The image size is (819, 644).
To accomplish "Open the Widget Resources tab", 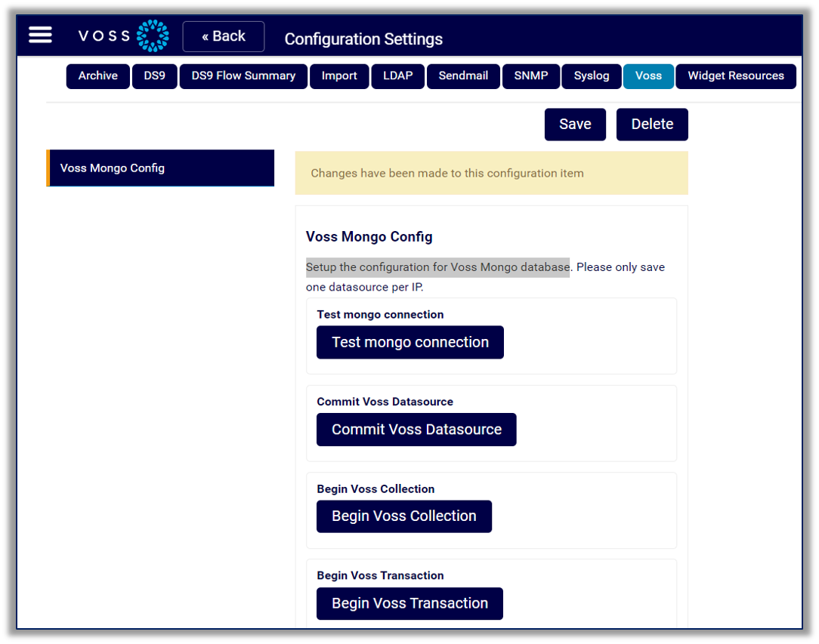I will (735, 75).
